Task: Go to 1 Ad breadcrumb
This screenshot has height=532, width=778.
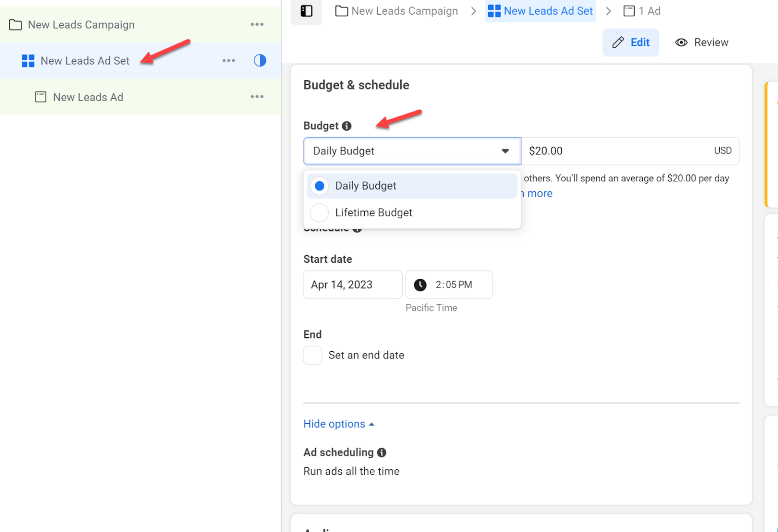Action: (642, 11)
